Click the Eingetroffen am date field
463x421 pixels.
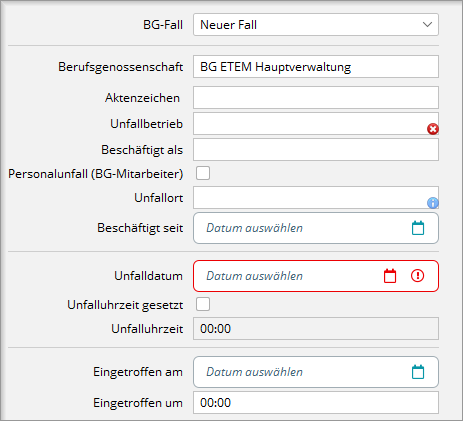(x=316, y=372)
